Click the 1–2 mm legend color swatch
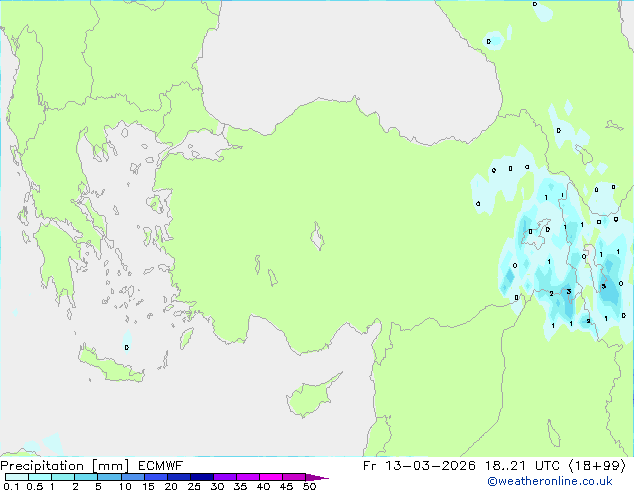 (x=63, y=477)
